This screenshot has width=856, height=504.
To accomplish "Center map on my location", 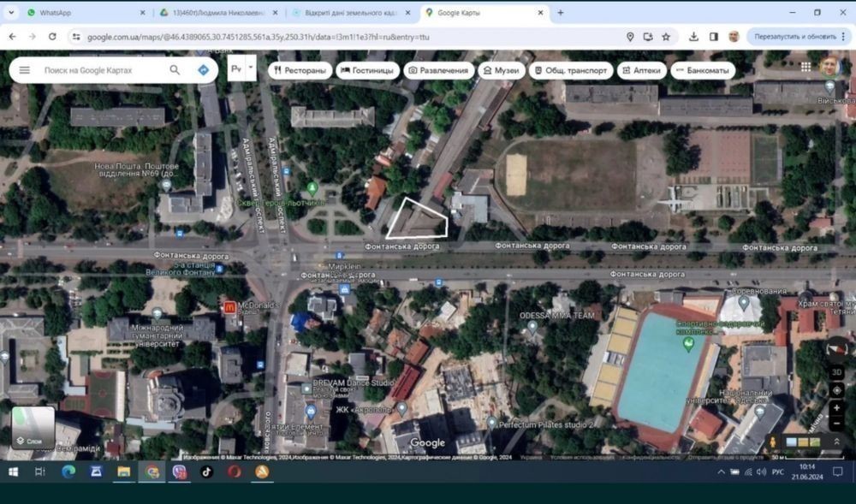I will (837, 390).
